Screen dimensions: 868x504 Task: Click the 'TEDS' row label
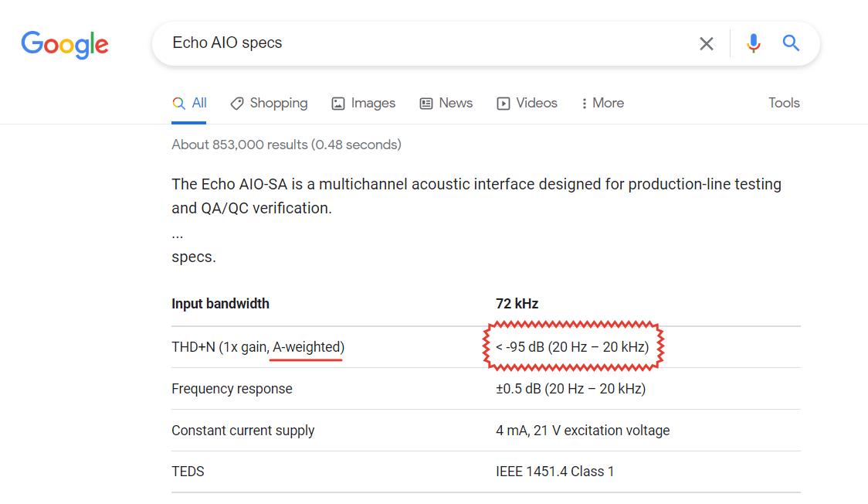point(188,472)
